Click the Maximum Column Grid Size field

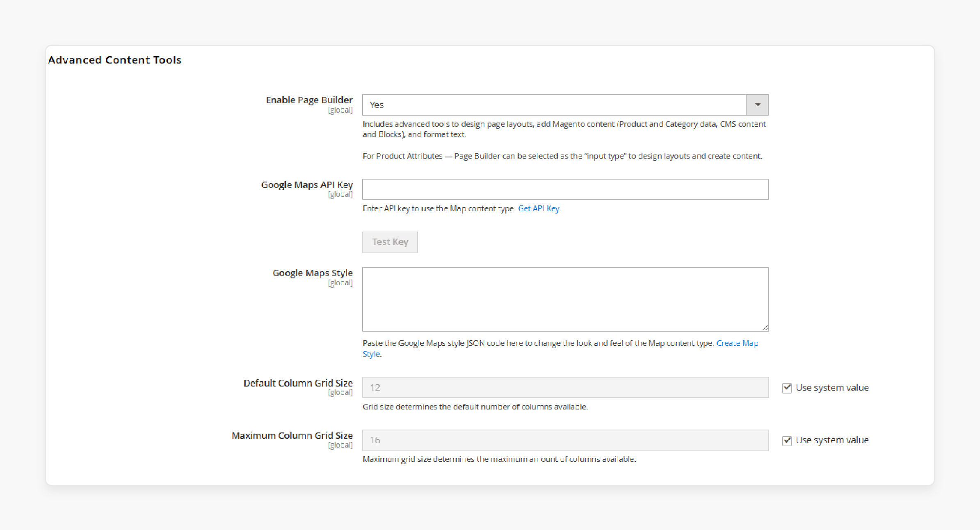565,440
